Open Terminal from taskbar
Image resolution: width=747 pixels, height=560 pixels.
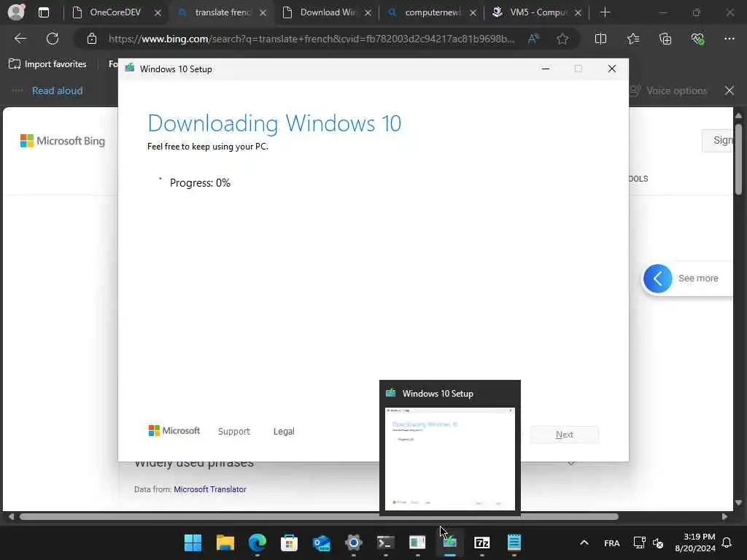point(385,542)
